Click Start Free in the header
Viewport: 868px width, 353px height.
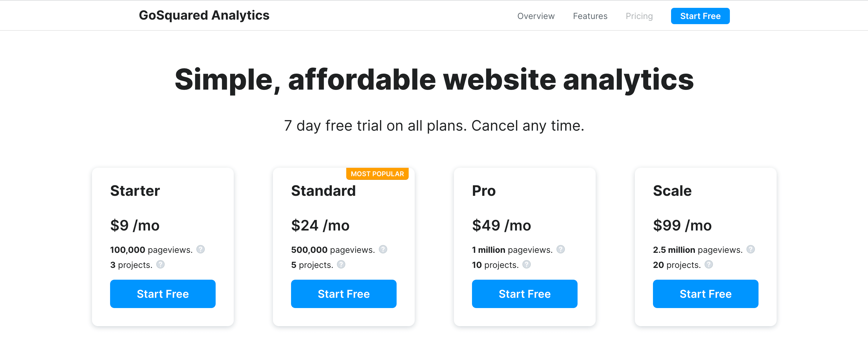[x=700, y=16]
